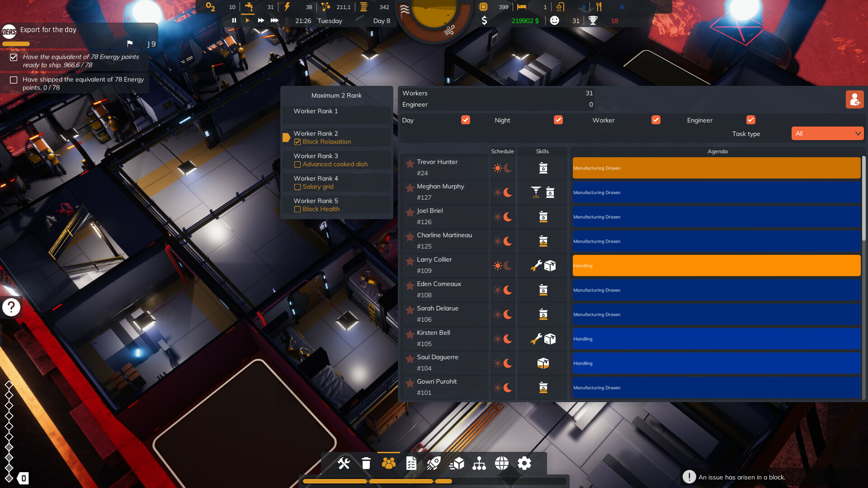Open the research rocket panel
Screen dimensions: 868x488
(434, 463)
